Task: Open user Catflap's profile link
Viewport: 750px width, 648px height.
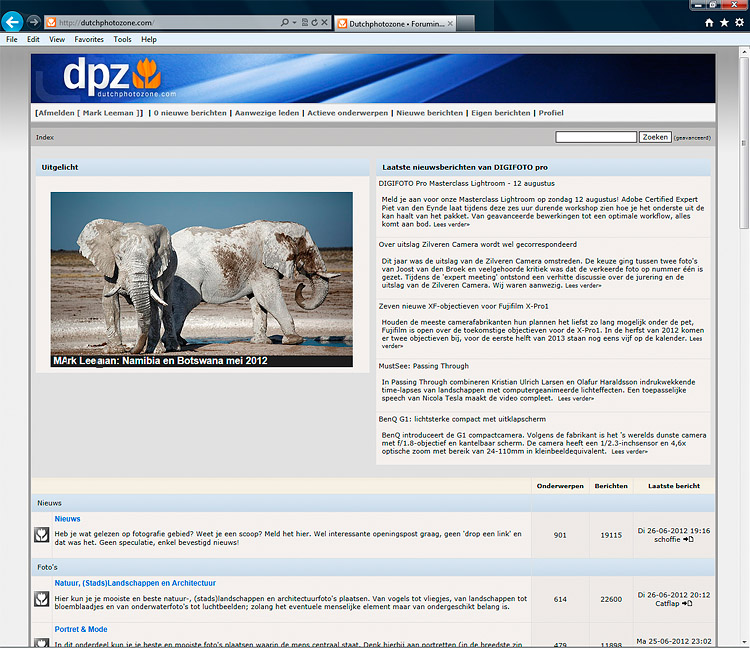Action: [x=667, y=604]
